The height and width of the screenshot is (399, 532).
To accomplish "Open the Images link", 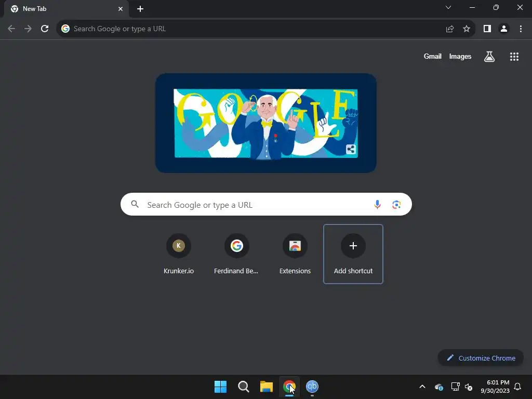I will click(x=460, y=56).
